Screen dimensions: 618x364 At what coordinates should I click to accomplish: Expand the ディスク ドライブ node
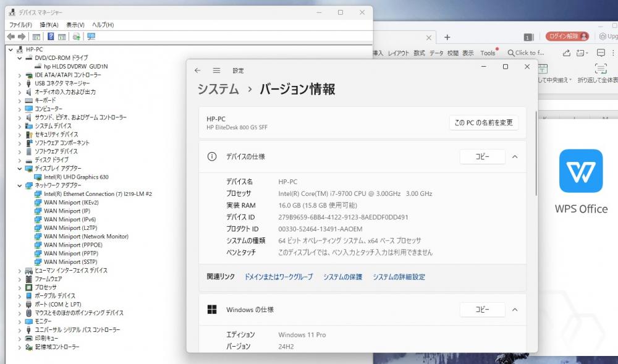tap(19, 160)
